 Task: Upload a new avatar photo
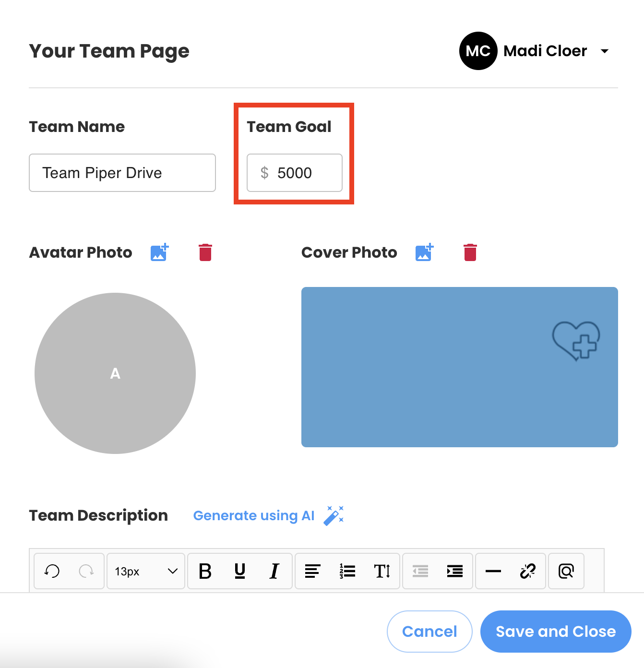(x=159, y=252)
